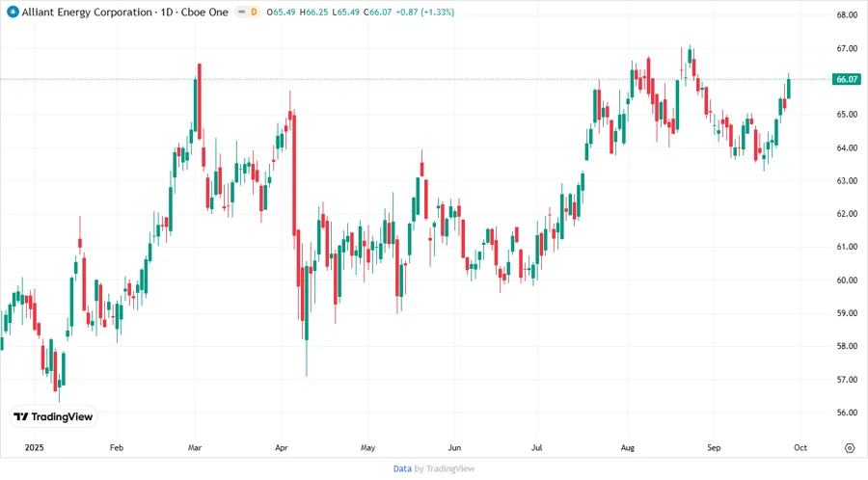Click the Oct time axis label
Viewport: 868px width, 480px height.
tap(800, 447)
